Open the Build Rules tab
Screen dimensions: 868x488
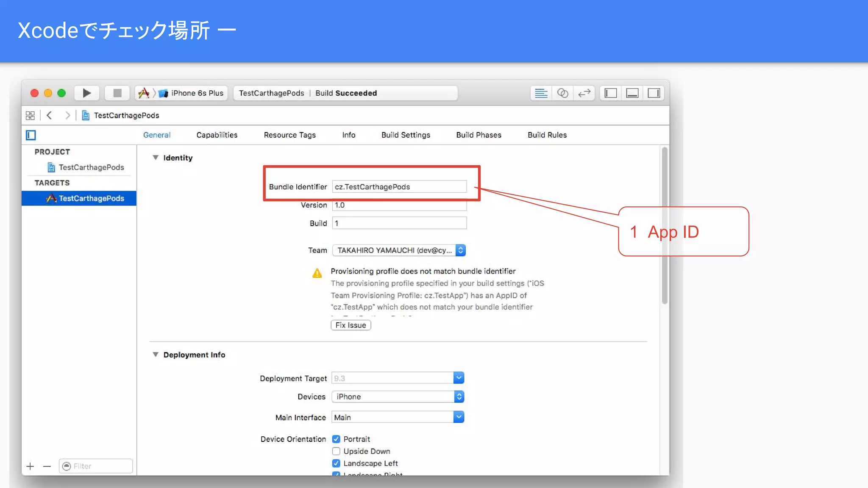point(547,135)
